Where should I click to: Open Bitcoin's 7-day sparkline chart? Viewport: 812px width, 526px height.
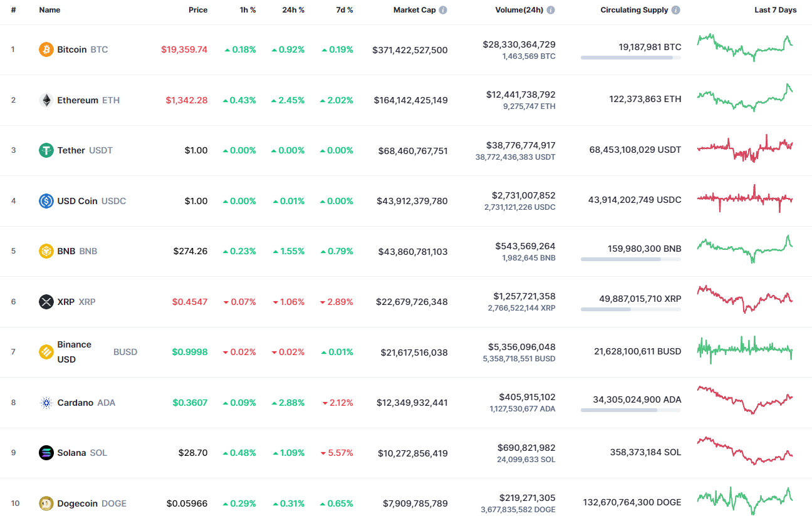[745, 47]
